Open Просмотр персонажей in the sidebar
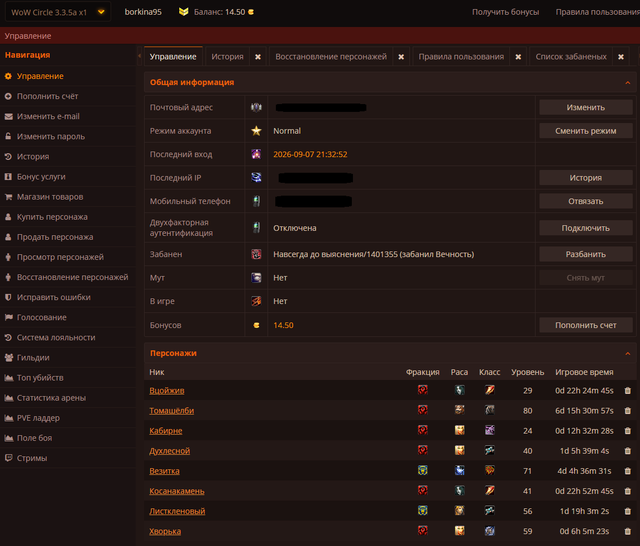The image size is (640, 546). tap(60, 257)
